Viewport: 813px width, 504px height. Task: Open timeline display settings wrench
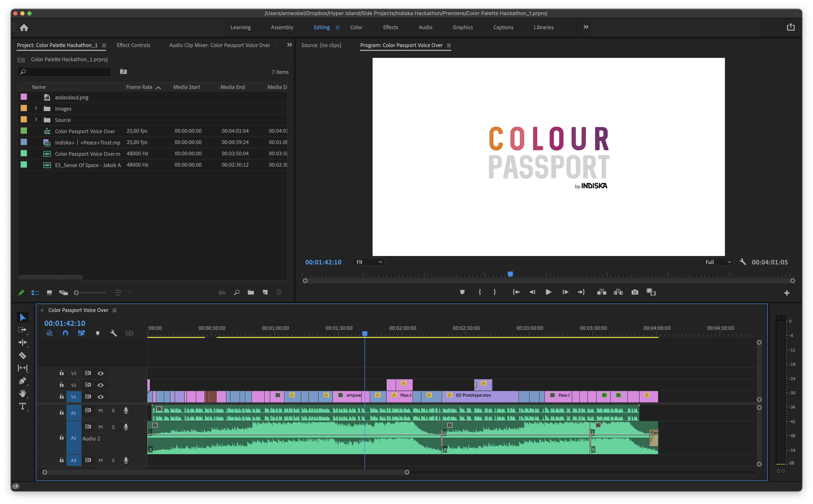point(114,333)
